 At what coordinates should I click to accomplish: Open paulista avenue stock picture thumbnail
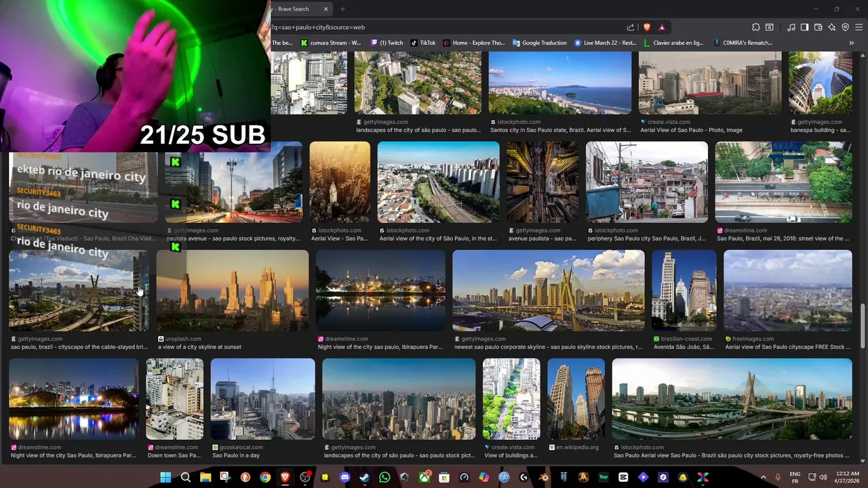click(234, 182)
